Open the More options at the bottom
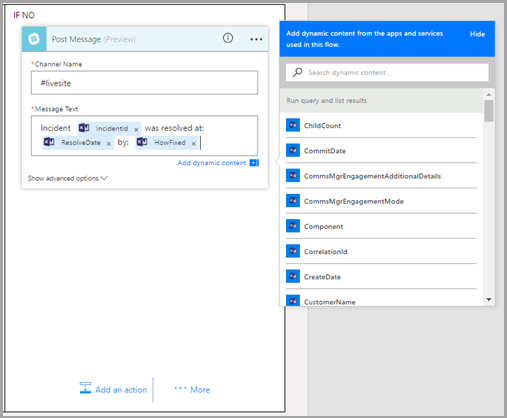 (x=192, y=389)
